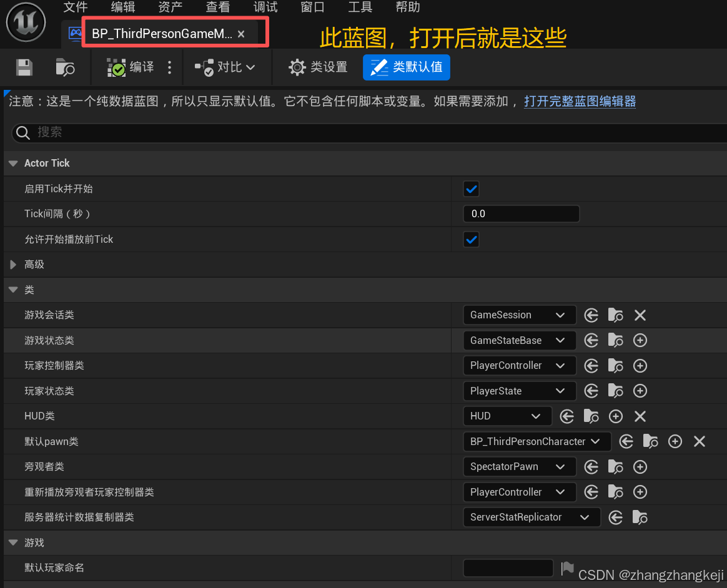Toggle 允许开始播放前Tick checkbox
727x588 pixels.
[x=471, y=240]
